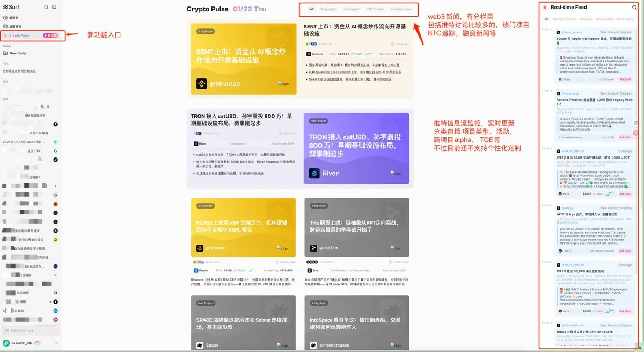Click the River logo on purple card

(x=314, y=173)
